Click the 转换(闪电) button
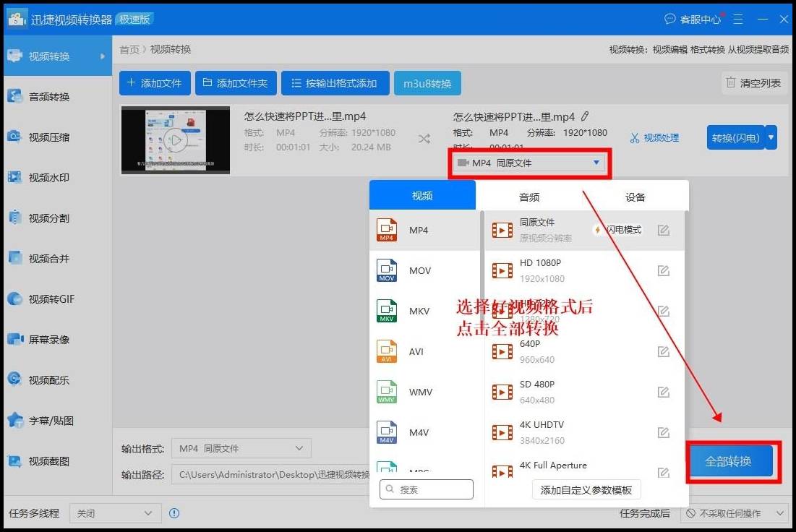Viewport: 796px width, 532px height. tap(735, 137)
